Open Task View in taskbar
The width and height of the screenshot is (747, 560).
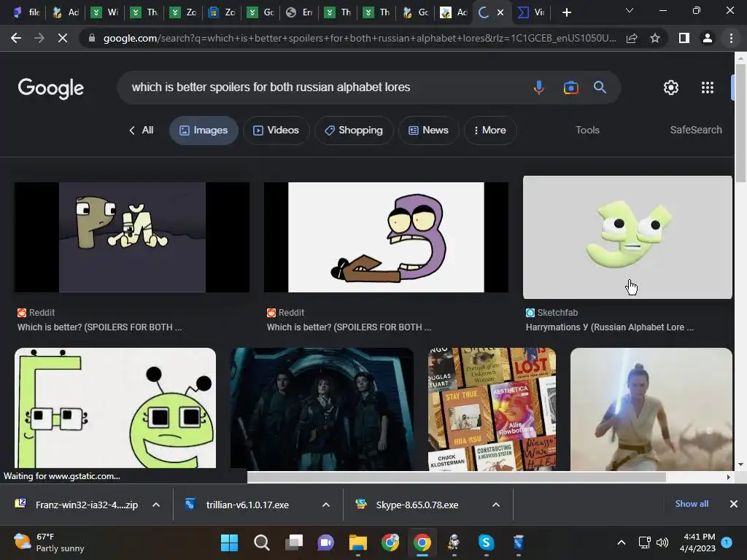(294, 542)
